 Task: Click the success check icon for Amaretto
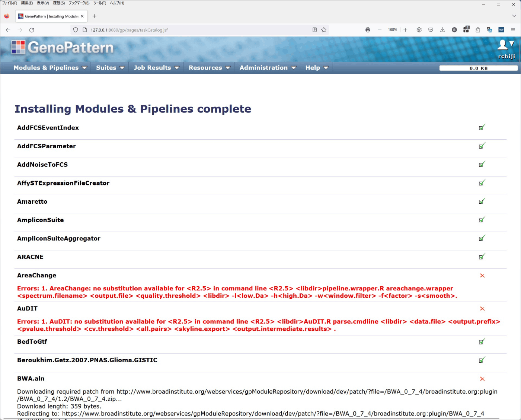point(482,201)
